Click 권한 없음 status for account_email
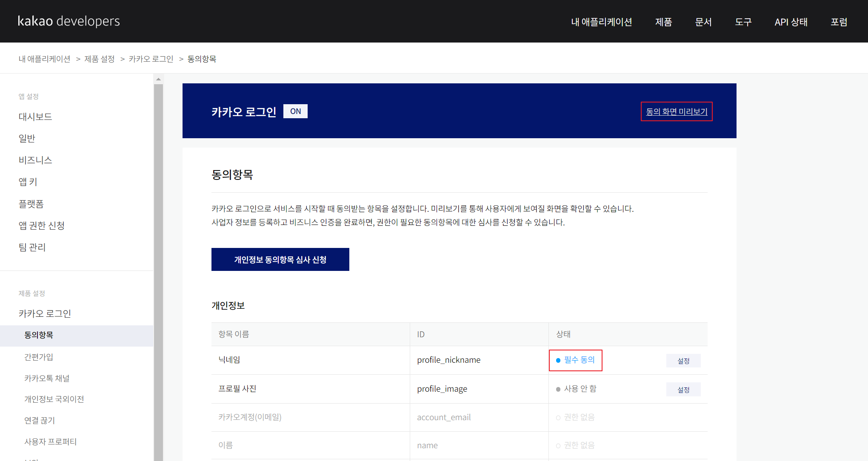Viewport: 868px width, 461px height. [x=575, y=417]
